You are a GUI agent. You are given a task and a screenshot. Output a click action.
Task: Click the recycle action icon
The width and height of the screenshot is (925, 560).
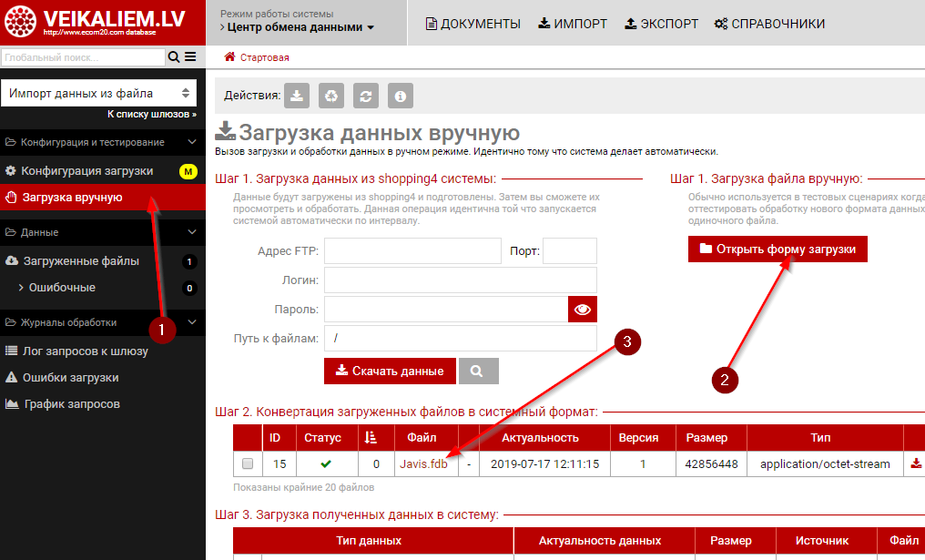332,96
